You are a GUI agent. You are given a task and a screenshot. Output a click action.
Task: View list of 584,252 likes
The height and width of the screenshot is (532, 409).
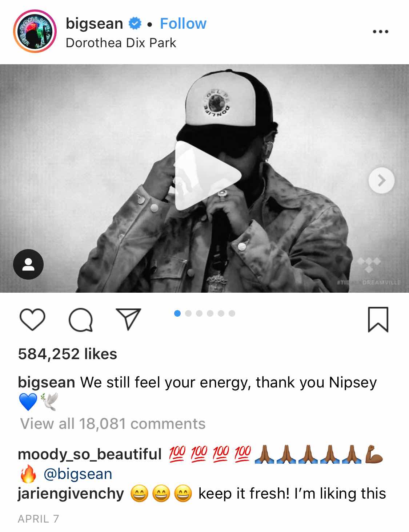point(68,354)
